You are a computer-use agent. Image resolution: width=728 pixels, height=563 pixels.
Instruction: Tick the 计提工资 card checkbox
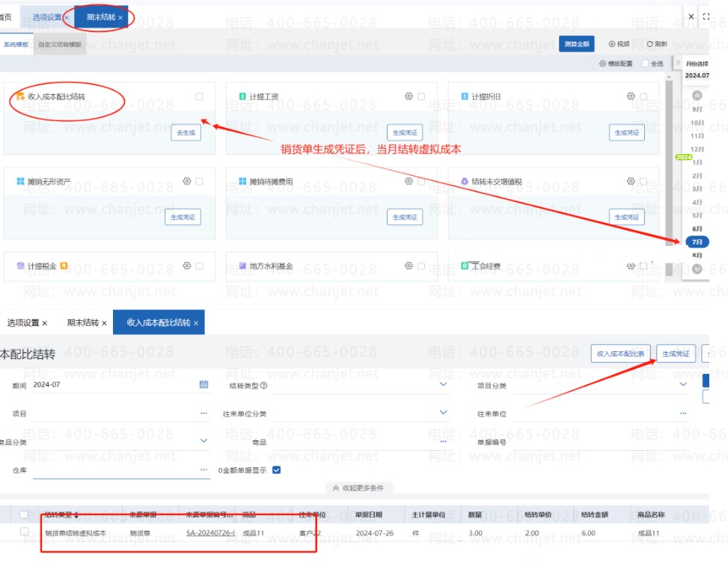(x=421, y=96)
